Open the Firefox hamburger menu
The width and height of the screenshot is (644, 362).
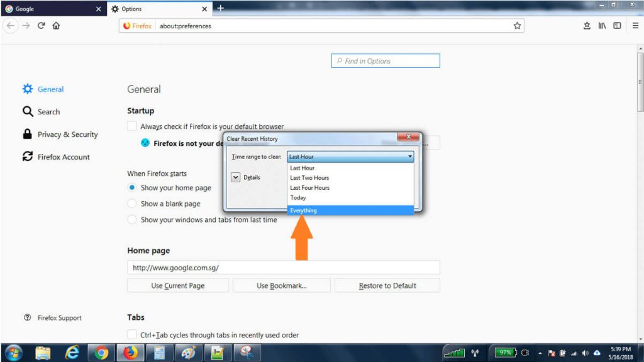(635, 25)
